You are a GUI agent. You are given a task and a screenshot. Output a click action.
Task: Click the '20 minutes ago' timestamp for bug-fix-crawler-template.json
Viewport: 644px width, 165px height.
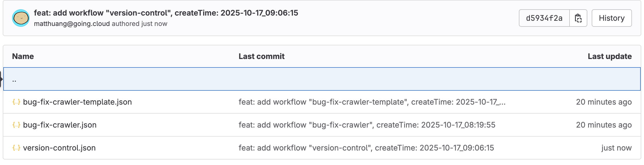604,102
